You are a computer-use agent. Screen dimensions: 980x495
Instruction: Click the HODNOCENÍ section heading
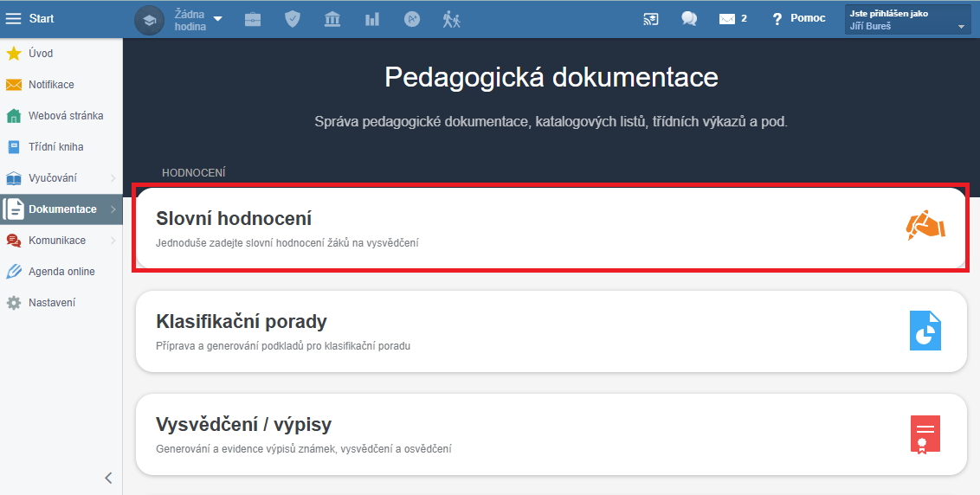pos(194,172)
